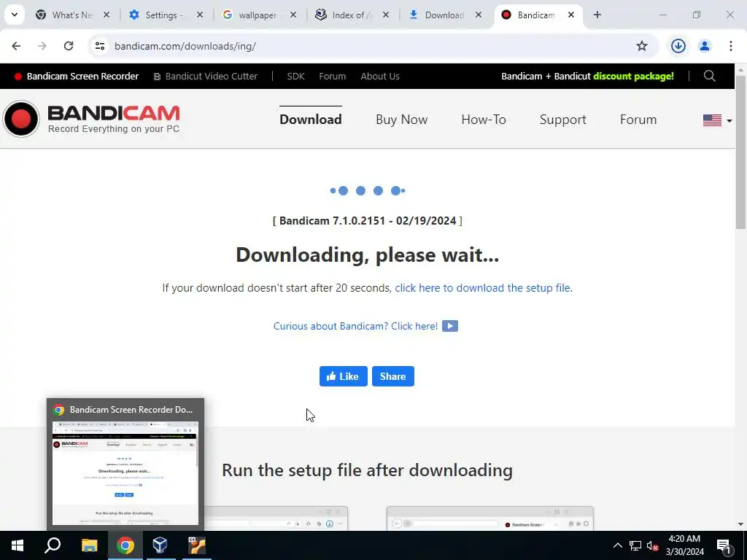Click the browser forward arrow
The height and width of the screenshot is (560, 747).
[42, 46]
